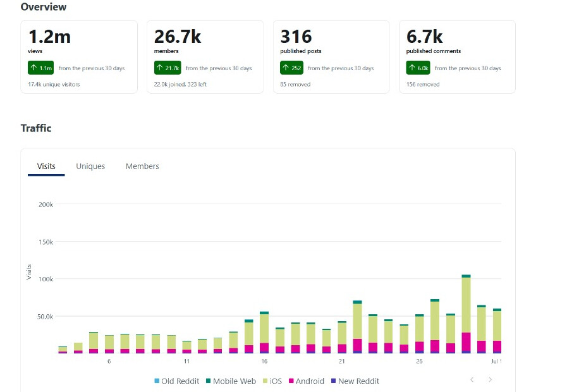Click the comments 6.0k increase badge
567x392 pixels.
418,68
